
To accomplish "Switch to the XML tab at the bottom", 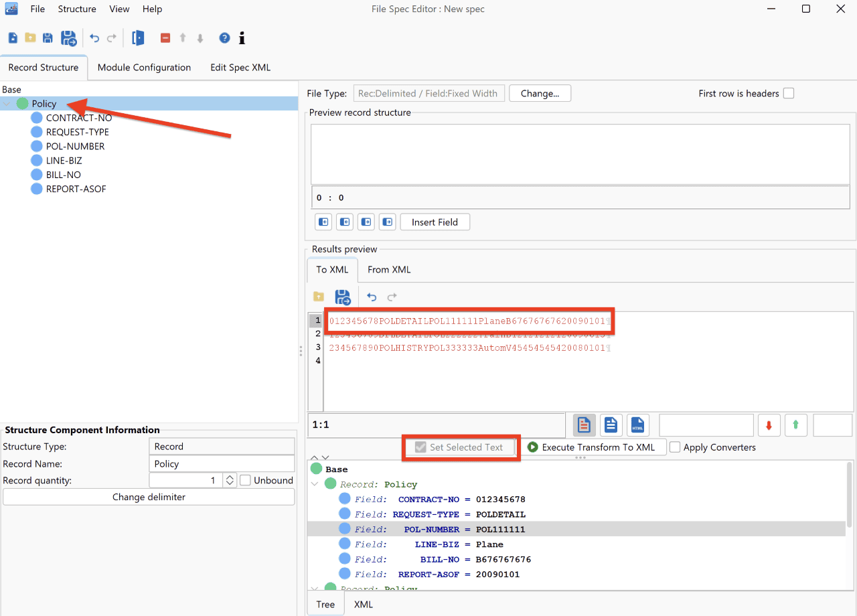I will tap(364, 604).
